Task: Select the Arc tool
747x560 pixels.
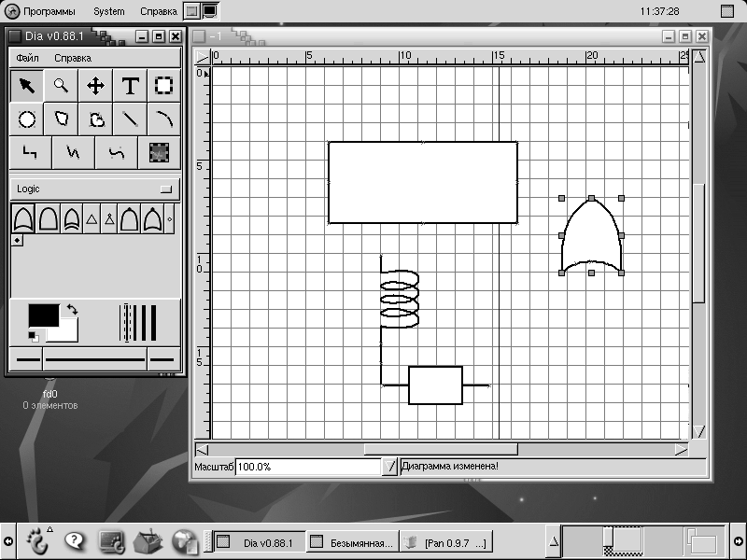Action: point(163,119)
